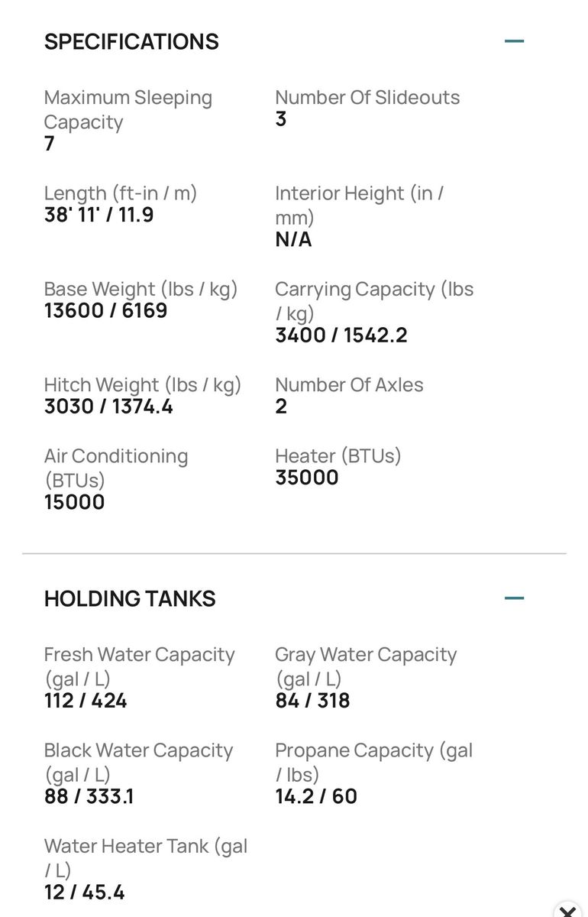This screenshot has height=917, width=588.
Task: Click the Number Of Slideouts value 3
Action: 281,119
